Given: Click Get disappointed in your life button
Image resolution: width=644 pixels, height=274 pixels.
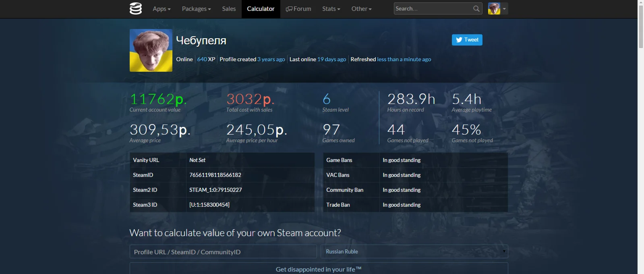Looking at the screenshot, I should tap(319, 269).
